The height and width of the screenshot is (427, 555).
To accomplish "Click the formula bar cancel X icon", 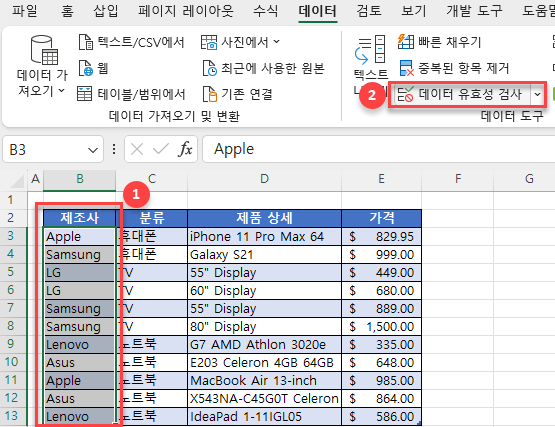I will [x=137, y=149].
